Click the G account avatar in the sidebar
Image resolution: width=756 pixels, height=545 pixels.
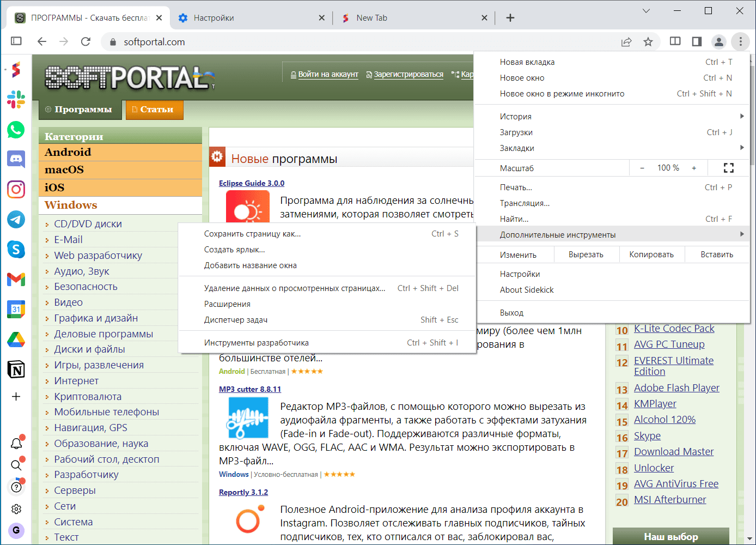click(16, 530)
